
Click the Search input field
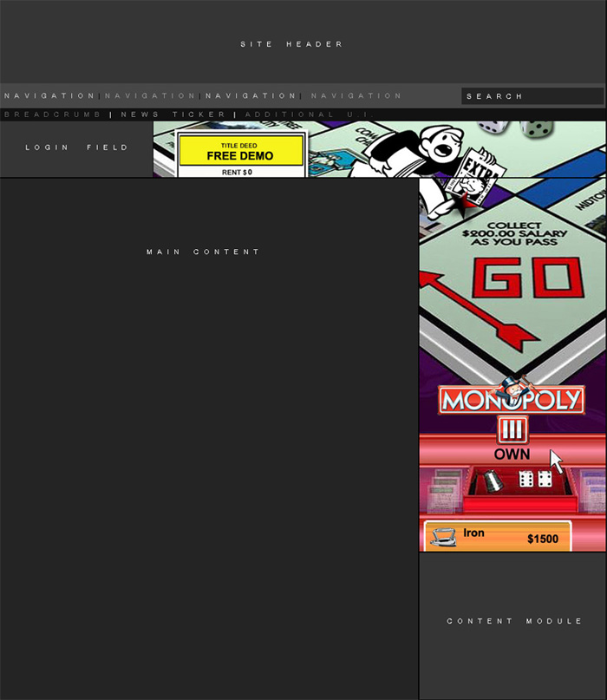[532, 96]
